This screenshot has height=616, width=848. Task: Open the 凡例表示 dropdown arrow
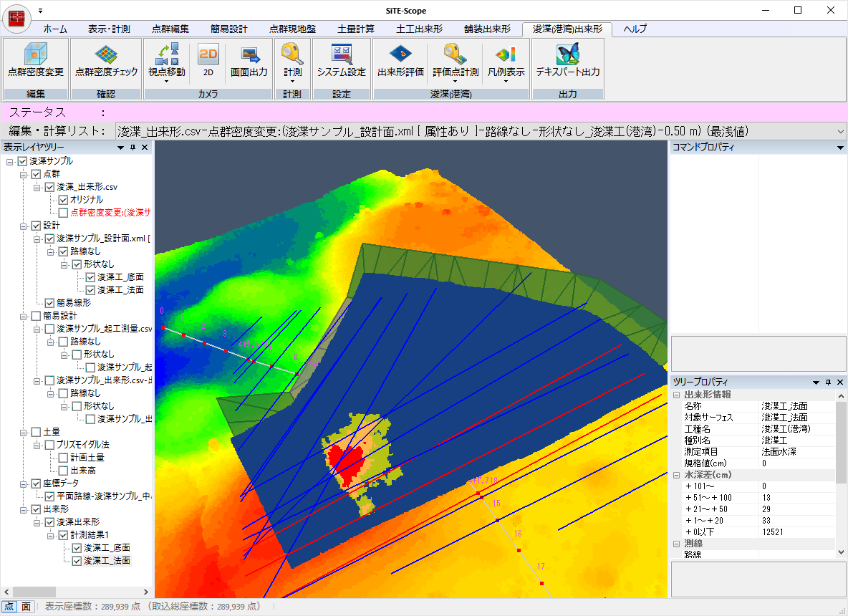[x=506, y=81]
